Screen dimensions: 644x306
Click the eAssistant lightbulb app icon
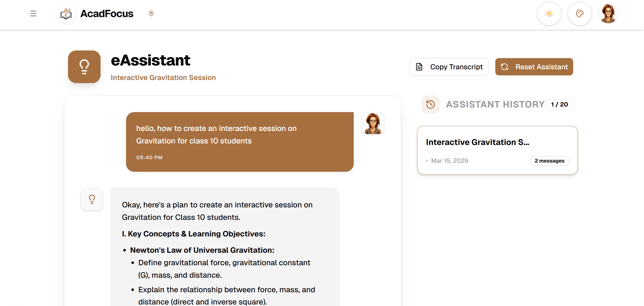click(x=84, y=66)
